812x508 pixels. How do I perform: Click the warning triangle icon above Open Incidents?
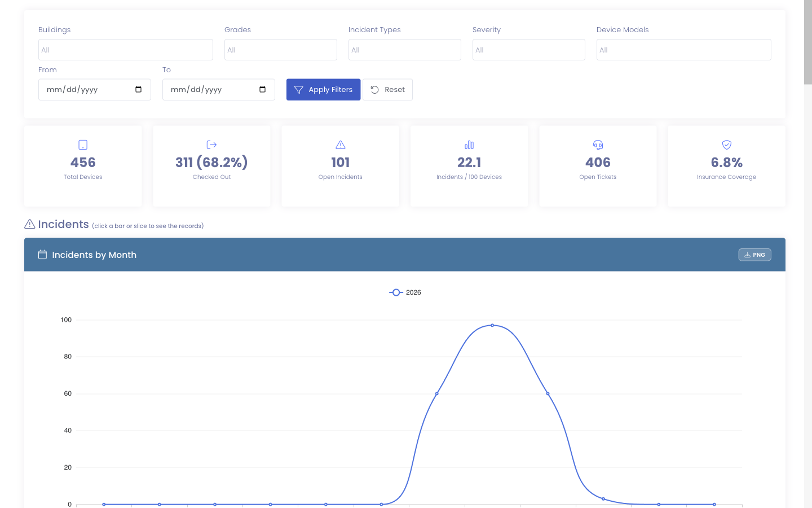[x=341, y=145]
